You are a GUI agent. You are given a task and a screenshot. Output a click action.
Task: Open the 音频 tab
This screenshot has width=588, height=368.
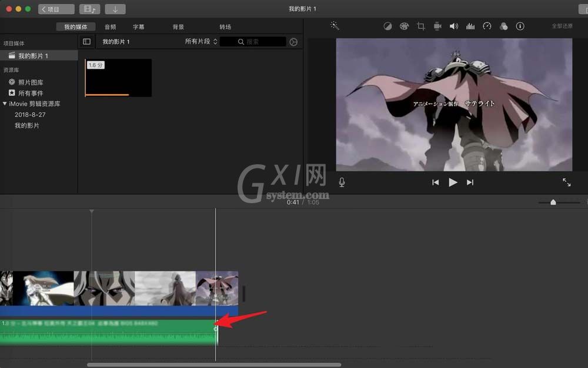(x=111, y=26)
